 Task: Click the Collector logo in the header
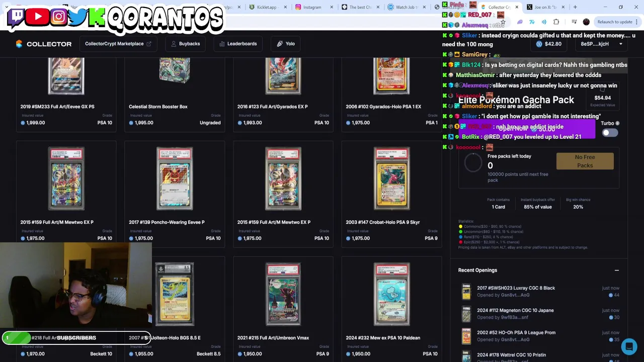point(43,44)
